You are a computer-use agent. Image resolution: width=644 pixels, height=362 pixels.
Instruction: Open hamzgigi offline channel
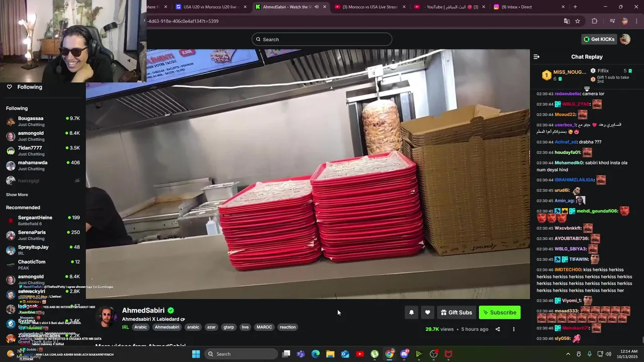point(43,180)
